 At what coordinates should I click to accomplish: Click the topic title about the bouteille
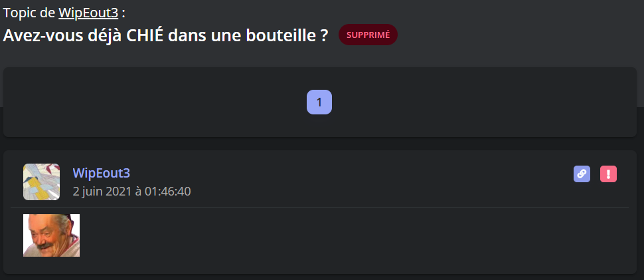(166, 35)
